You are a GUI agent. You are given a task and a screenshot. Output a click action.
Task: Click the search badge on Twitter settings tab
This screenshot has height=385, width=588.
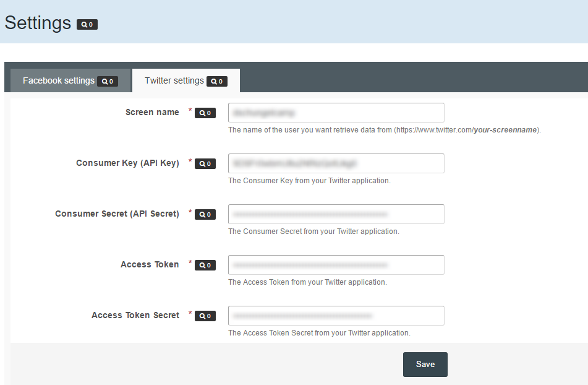(x=217, y=81)
